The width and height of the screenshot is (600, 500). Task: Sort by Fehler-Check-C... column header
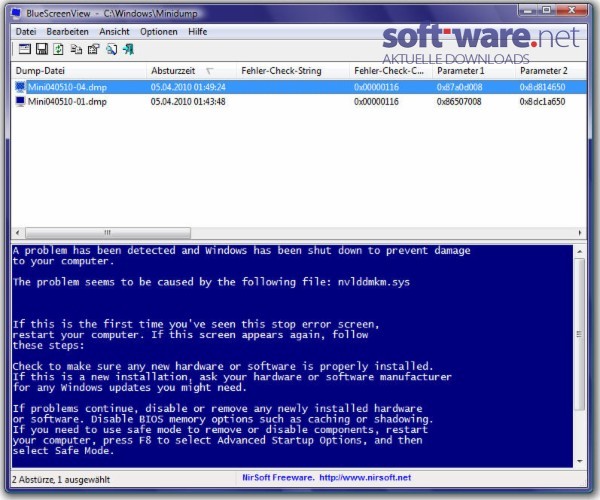click(x=391, y=71)
